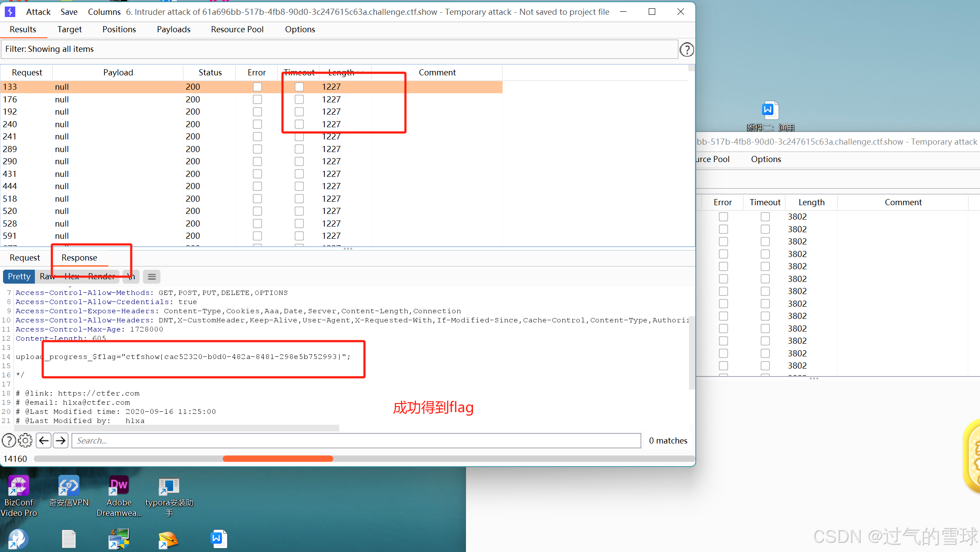Toggle the \n non-printing characters view
Screen dimensions: 980x552
tap(131, 276)
